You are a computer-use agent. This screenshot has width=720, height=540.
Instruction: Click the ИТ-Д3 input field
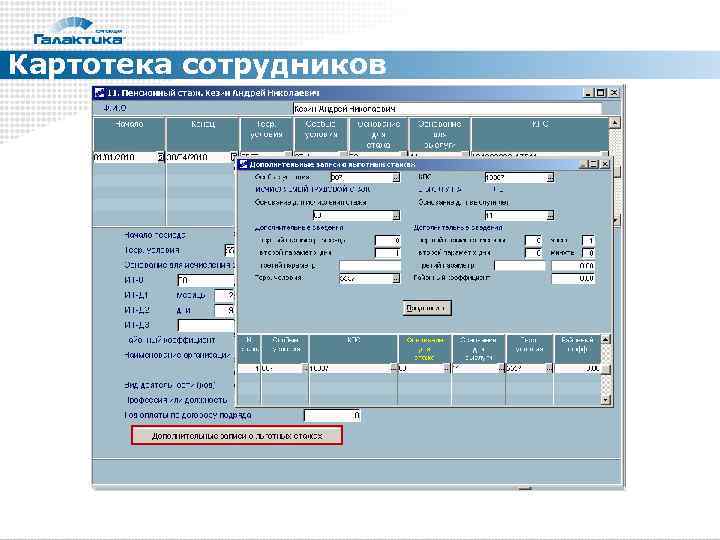pyautogui.click(x=206, y=325)
